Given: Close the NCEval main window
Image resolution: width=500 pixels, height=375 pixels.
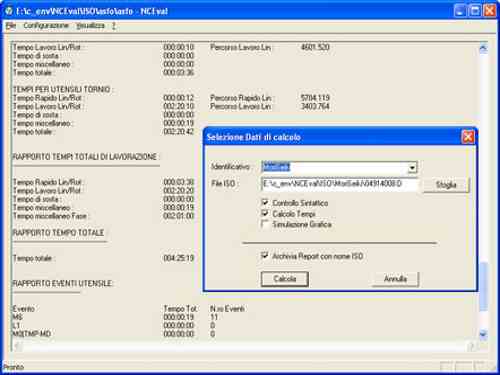Looking at the screenshot, I should (x=490, y=11).
